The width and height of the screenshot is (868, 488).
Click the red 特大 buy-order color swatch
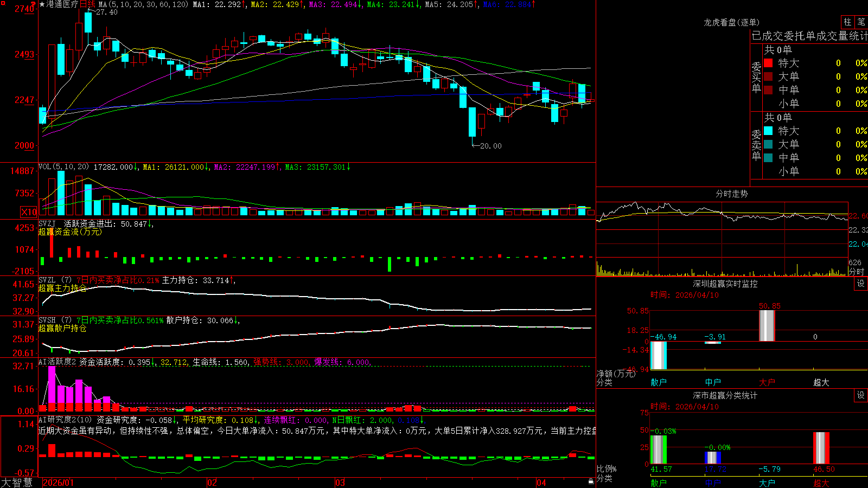point(768,63)
